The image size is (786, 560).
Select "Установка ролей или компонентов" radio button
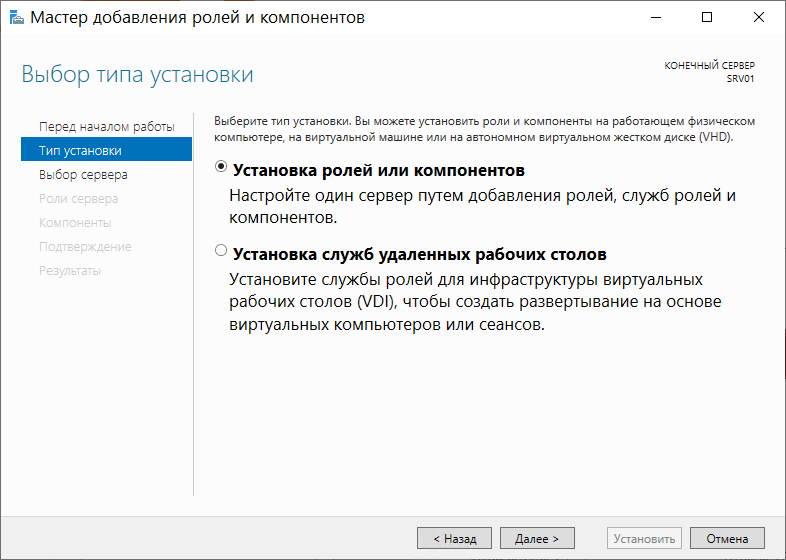tap(221, 166)
